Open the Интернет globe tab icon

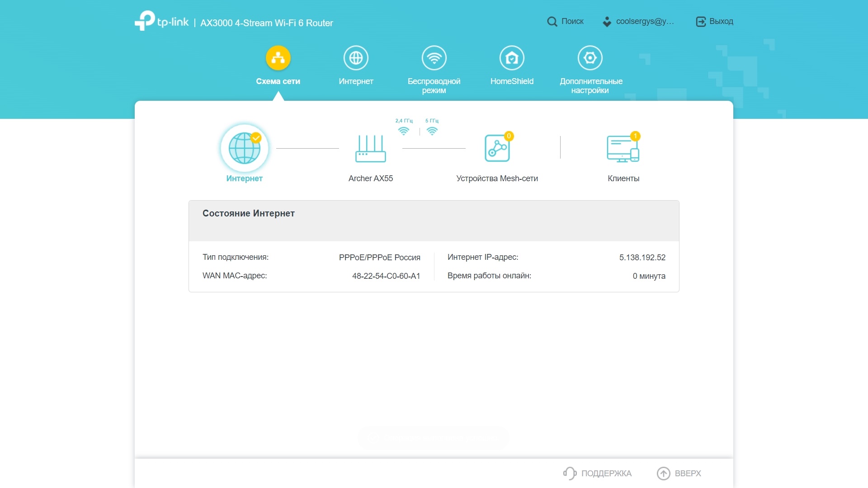click(356, 58)
